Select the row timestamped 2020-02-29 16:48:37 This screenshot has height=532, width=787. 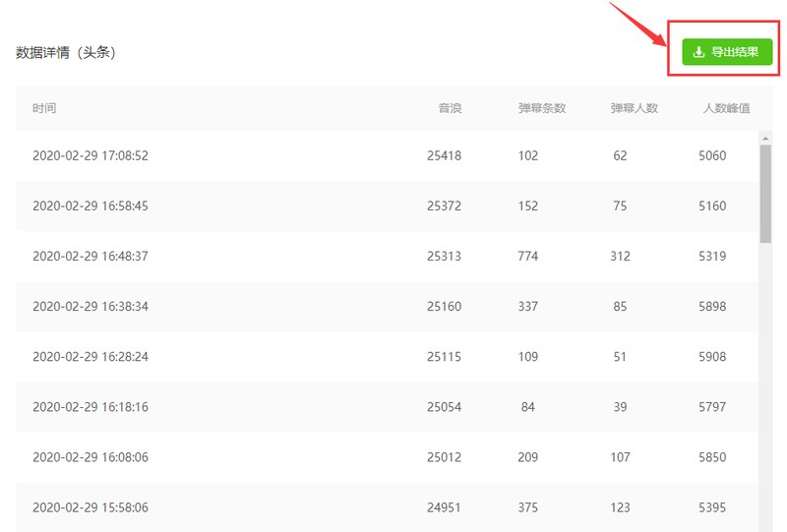point(387,256)
